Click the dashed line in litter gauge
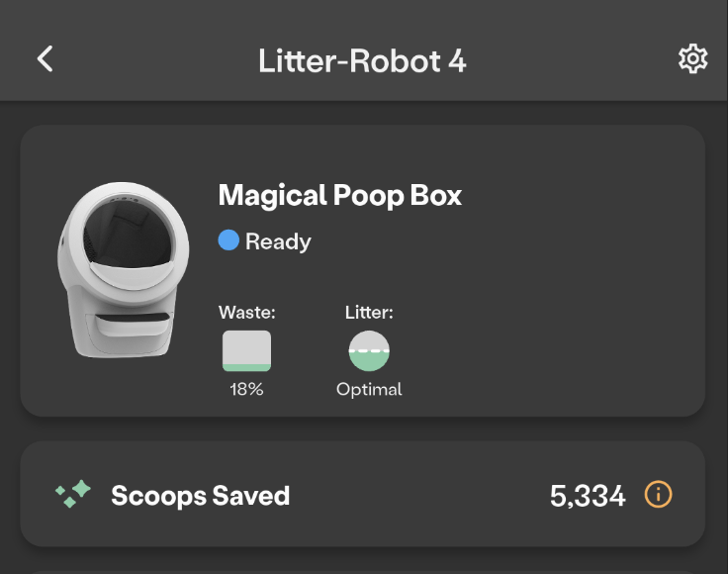Screen dimensions: 728x574 pyautogui.click(x=369, y=351)
